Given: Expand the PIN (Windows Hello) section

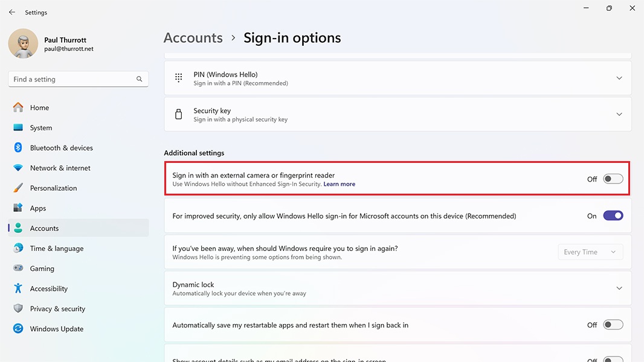Looking at the screenshot, I should point(619,78).
